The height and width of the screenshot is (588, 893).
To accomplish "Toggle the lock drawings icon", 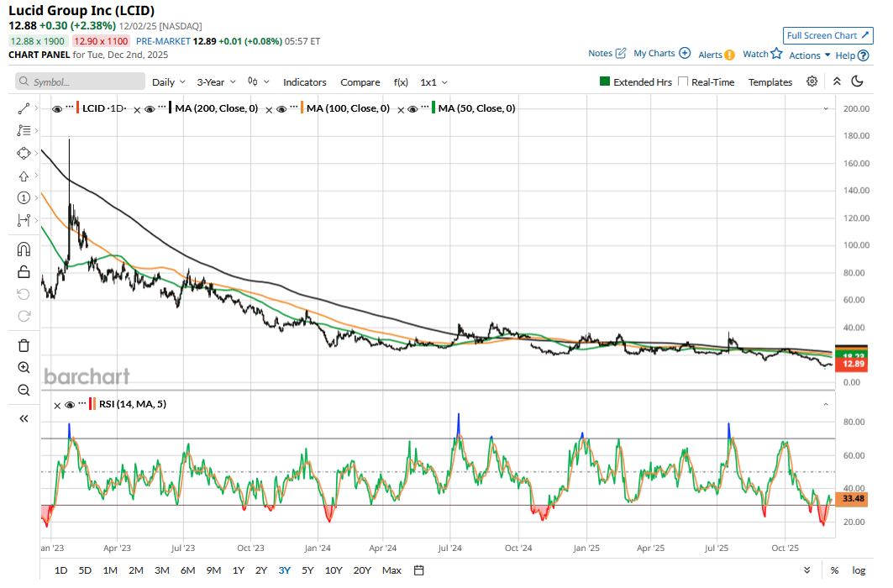I will pos(24,271).
